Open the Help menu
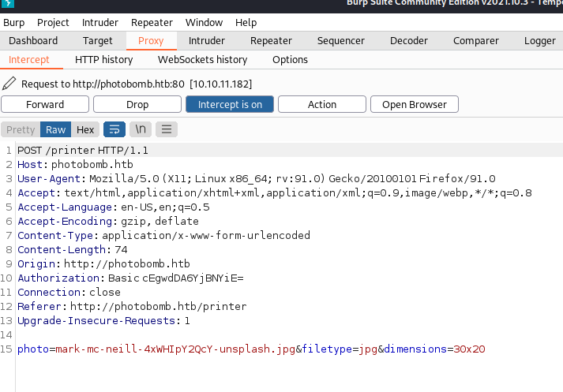This screenshot has width=563, height=392. (246, 23)
